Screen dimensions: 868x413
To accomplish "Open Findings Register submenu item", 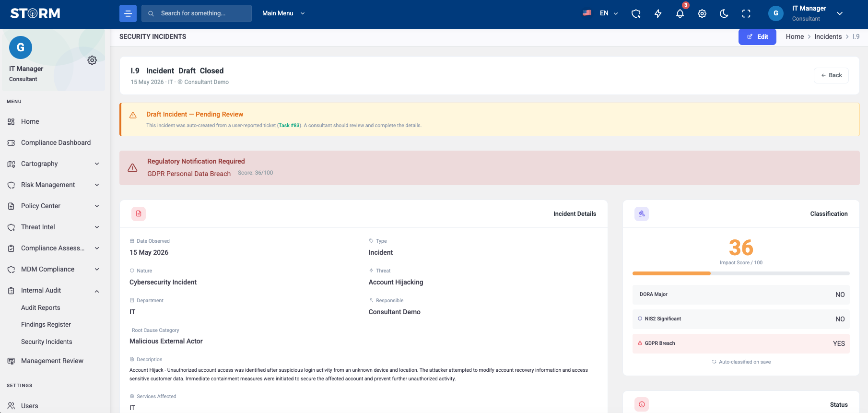I will point(46,325).
